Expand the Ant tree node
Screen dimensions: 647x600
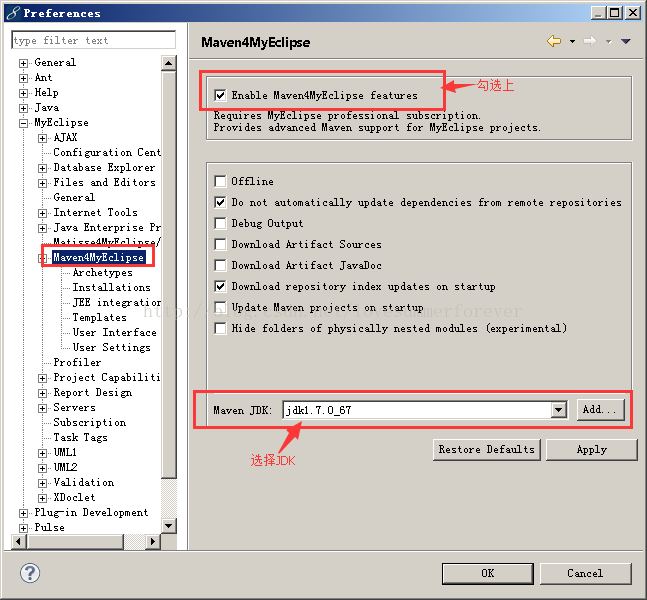24,78
